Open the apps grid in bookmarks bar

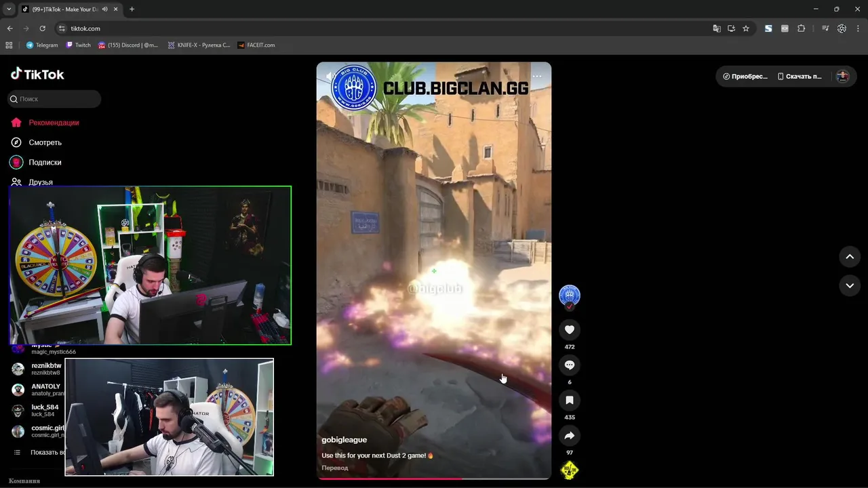[9, 45]
